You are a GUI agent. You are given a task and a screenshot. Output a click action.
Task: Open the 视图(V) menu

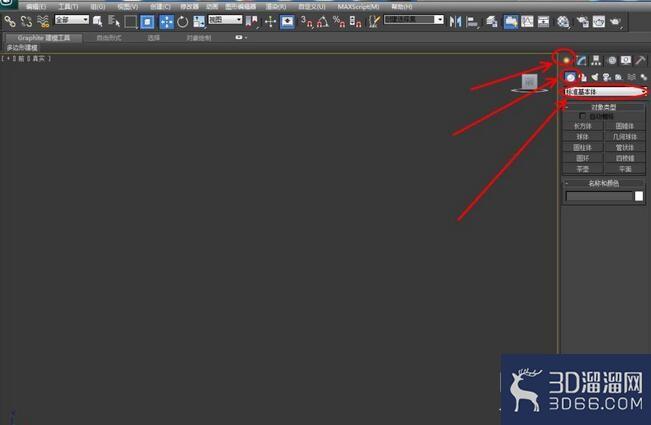coord(127,7)
